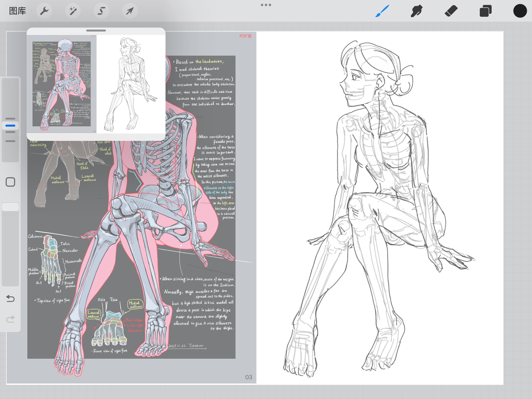
Task: Activate the Transform arrow tool
Action: click(130, 11)
